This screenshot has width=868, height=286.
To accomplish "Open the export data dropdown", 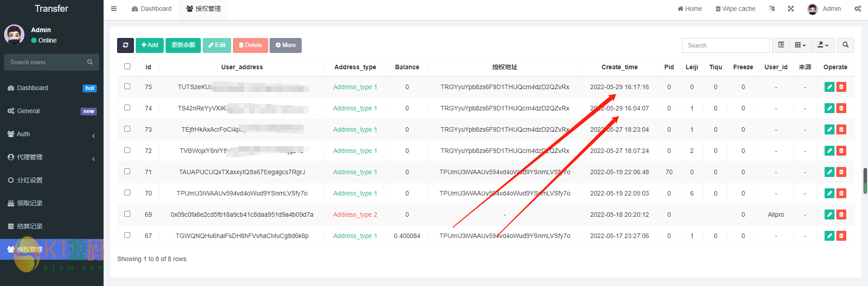I will pyautogui.click(x=823, y=45).
